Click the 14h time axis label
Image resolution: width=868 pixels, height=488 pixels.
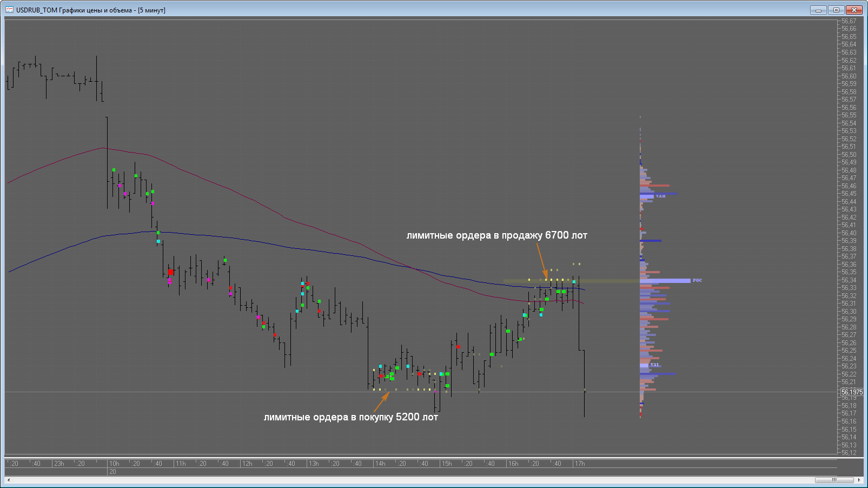click(x=380, y=464)
